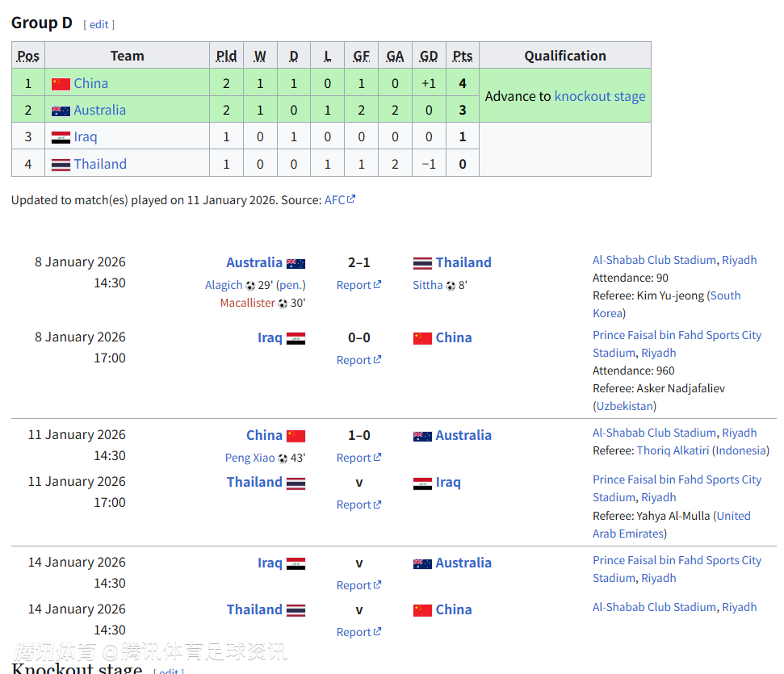Click the Thailand flag in the standings table
The image size is (784, 674).
point(61,165)
